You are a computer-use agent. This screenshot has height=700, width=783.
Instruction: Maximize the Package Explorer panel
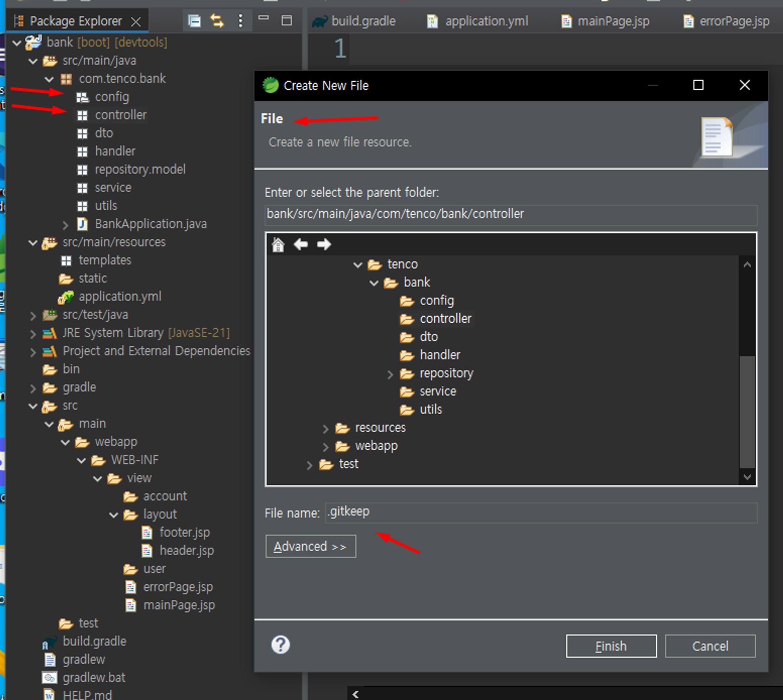pyautogui.click(x=287, y=20)
